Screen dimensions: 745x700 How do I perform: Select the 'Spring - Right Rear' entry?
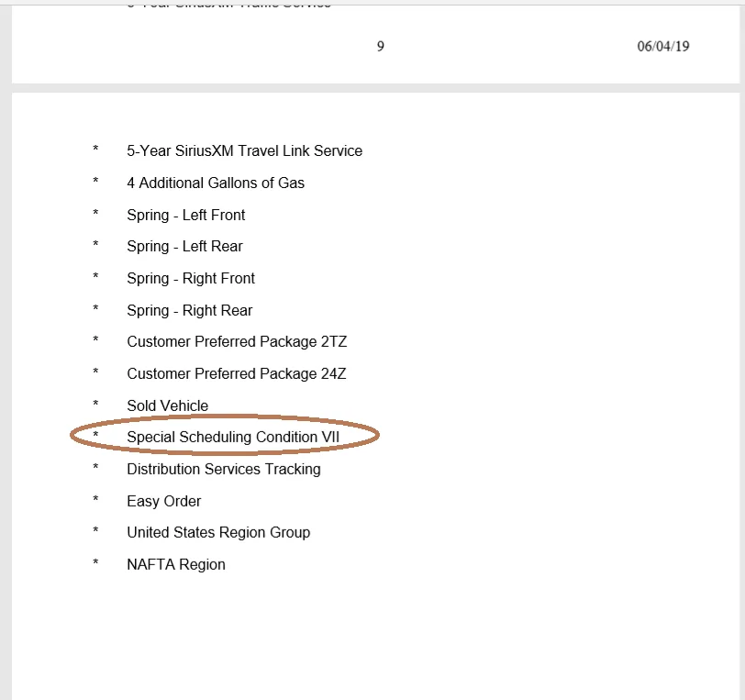click(190, 311)
